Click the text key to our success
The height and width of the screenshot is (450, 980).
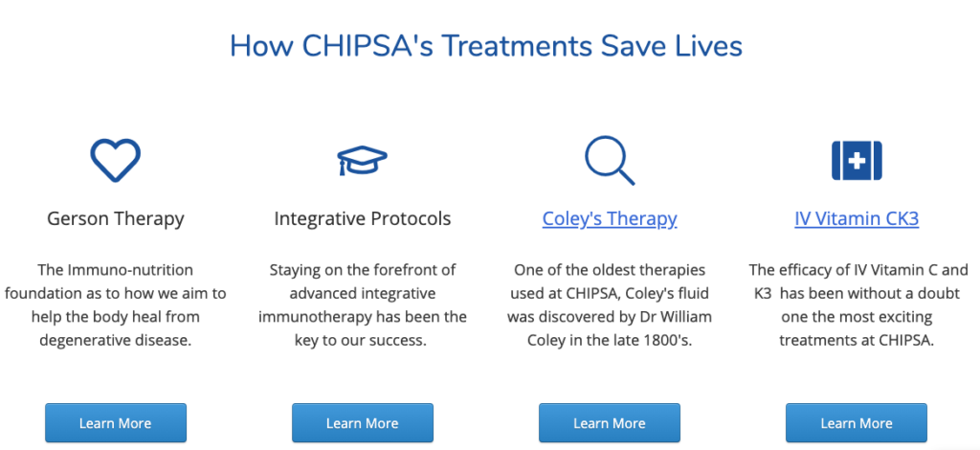pyautogui.click(x=361, y=341)
